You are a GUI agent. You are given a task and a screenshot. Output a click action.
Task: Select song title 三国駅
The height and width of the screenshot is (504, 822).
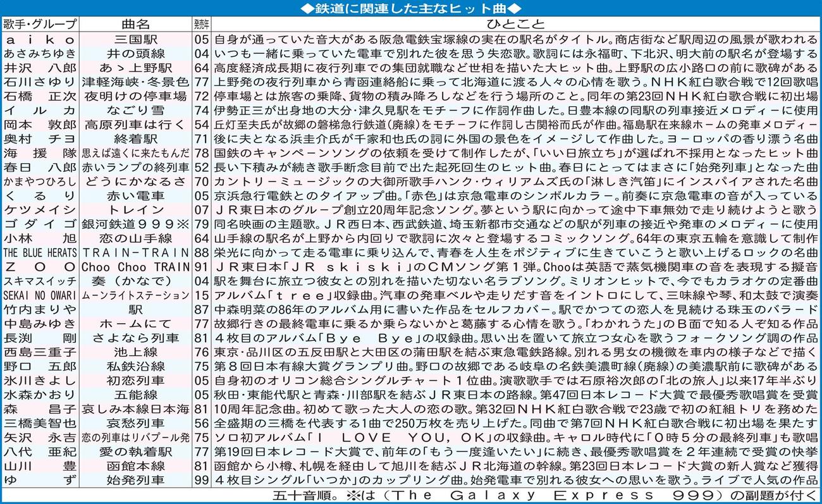135,39
